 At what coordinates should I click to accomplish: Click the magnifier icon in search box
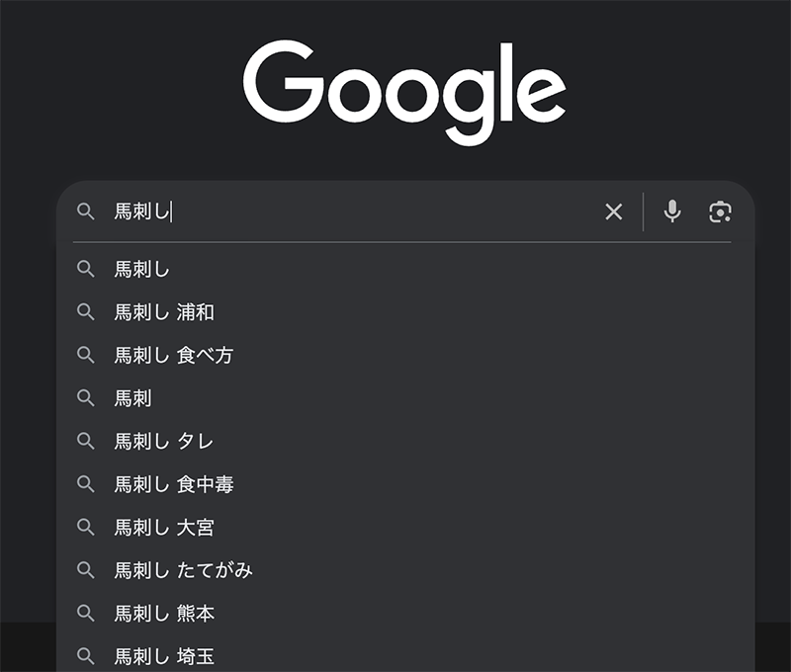point(86,211)
